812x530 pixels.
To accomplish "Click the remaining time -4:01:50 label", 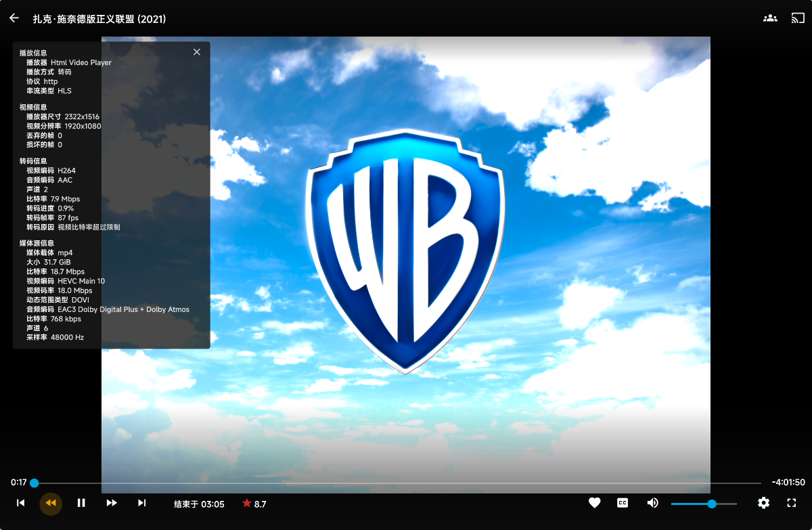I will point(788,483).
